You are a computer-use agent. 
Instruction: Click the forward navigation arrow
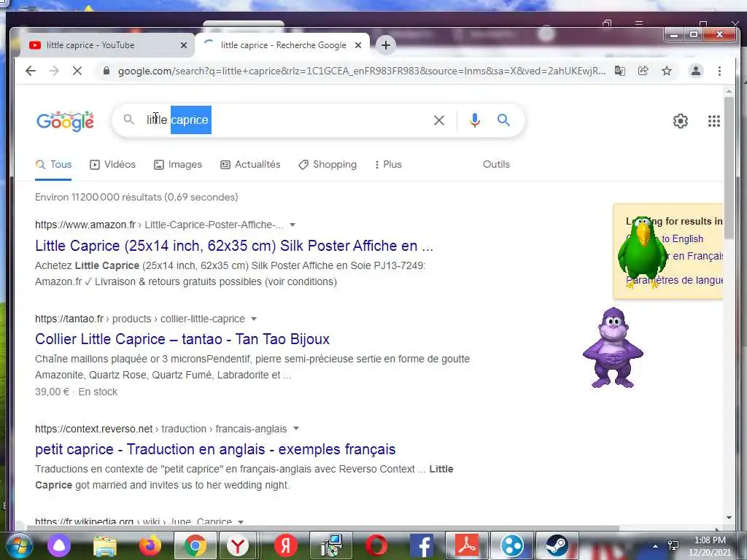[x=54, y=71]
